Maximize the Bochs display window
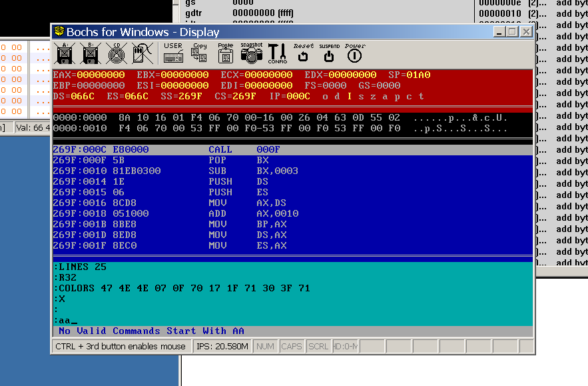588x386 pixels. [512, 31]
